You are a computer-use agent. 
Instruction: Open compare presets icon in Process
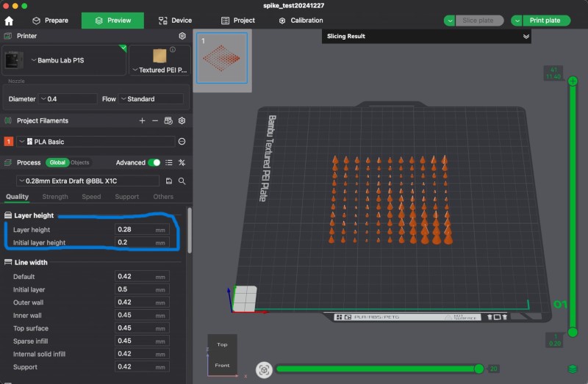pos(182,162)
